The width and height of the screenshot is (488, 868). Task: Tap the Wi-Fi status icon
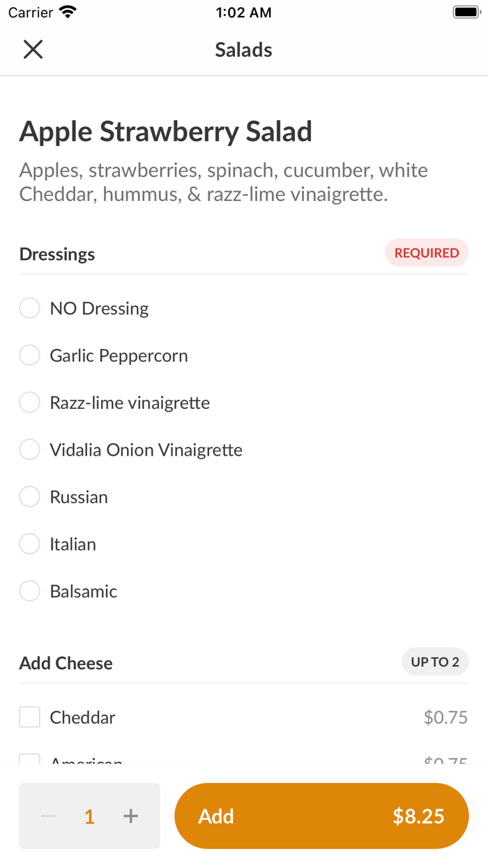click(x=68, y=12)
